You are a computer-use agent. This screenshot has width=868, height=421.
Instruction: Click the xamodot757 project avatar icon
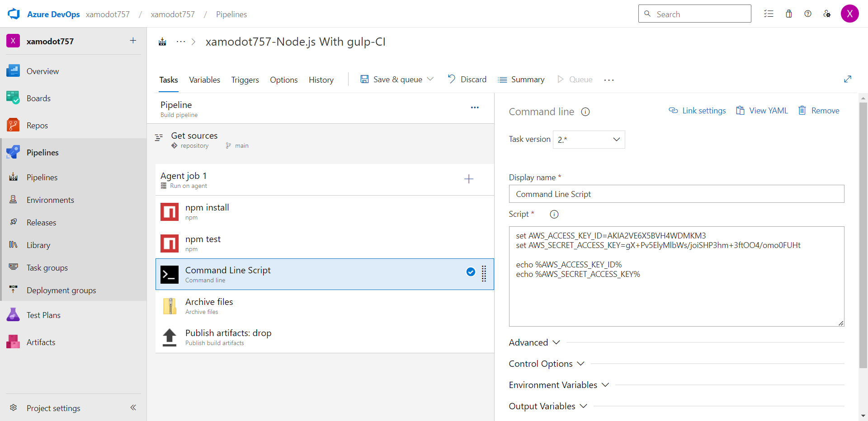click(13, 41)
